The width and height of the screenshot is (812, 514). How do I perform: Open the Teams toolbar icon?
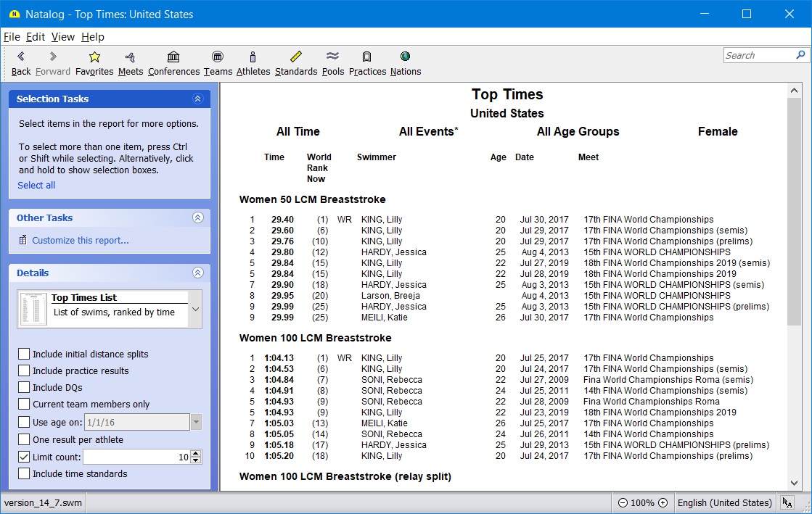tap(218, 57)
